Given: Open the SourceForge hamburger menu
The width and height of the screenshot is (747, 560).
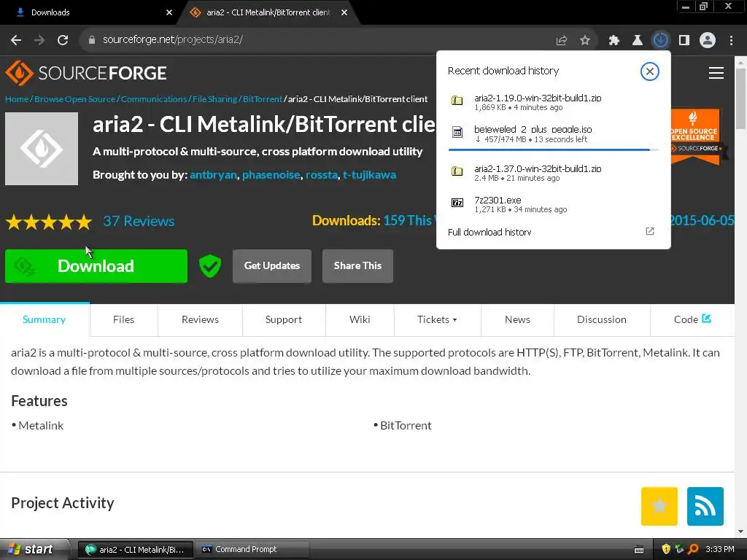Looking at the screenshot, I should (716, 73).
